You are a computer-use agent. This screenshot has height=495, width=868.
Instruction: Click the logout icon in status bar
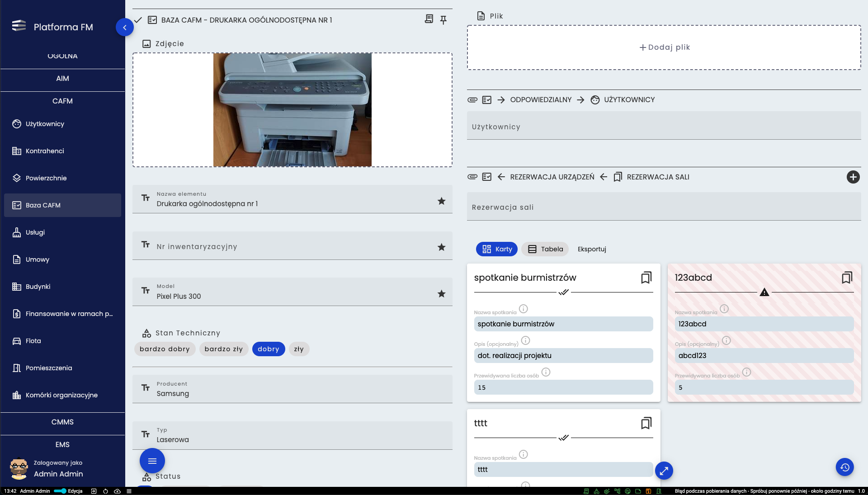94,491
